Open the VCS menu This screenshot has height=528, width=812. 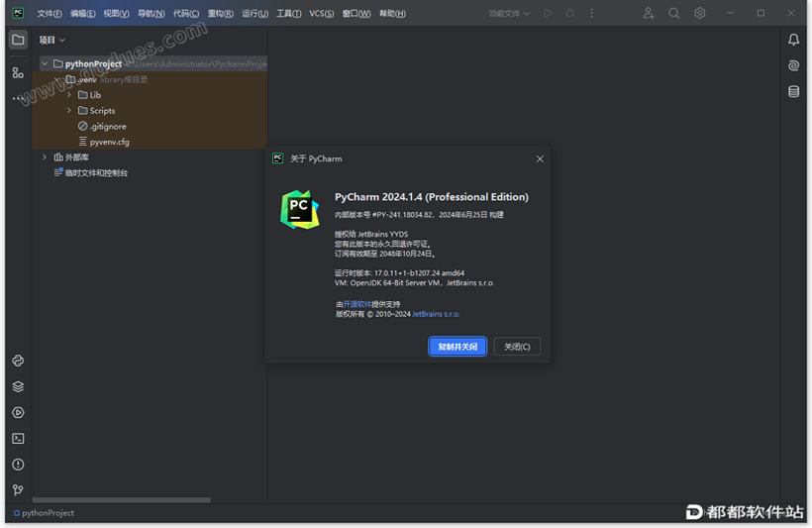[x=321, y=14]
